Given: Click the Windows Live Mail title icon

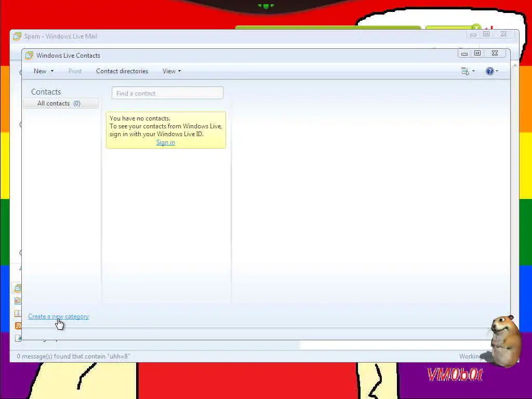Looking at the screenshot, I should [x=17, y=36].
